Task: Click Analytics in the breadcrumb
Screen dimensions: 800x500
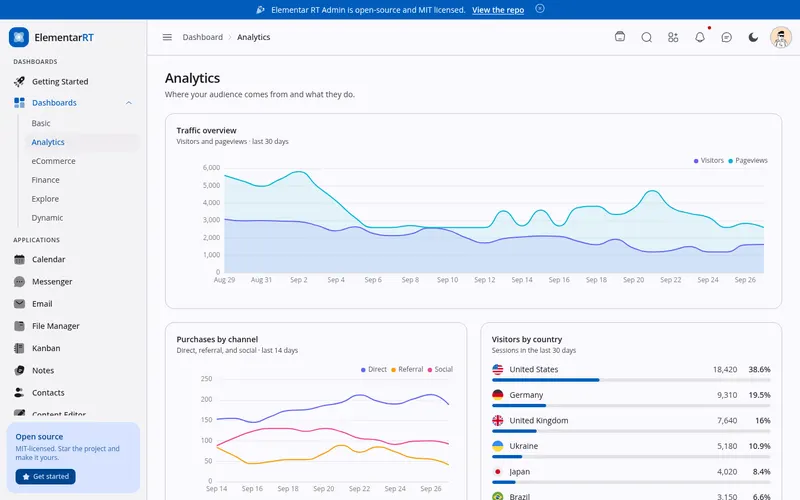Action: point(254,37)
